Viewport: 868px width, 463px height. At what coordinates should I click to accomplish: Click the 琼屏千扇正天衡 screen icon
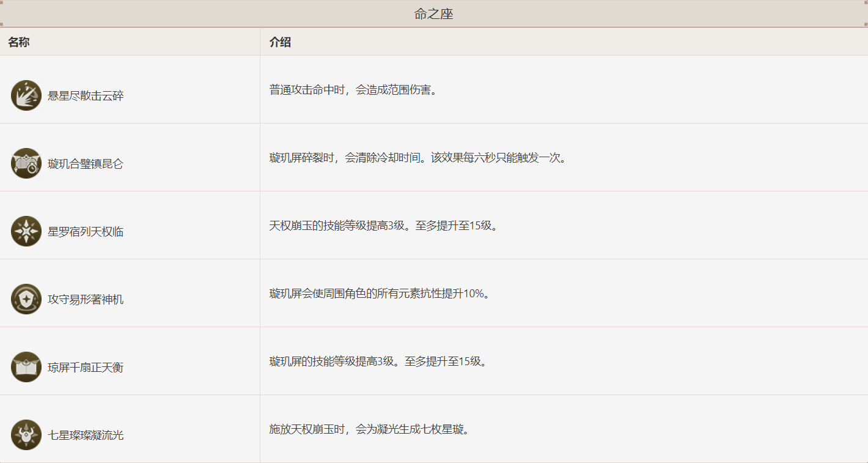(x=26, y=367)
